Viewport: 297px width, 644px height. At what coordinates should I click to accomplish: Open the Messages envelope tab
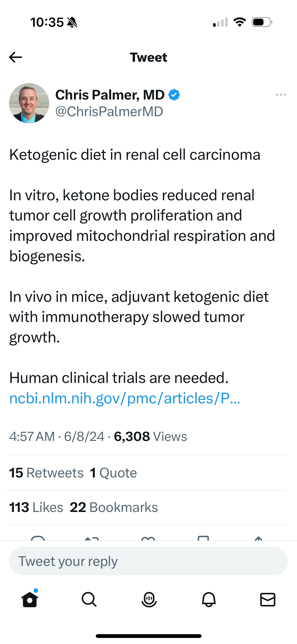click(268, 599)
